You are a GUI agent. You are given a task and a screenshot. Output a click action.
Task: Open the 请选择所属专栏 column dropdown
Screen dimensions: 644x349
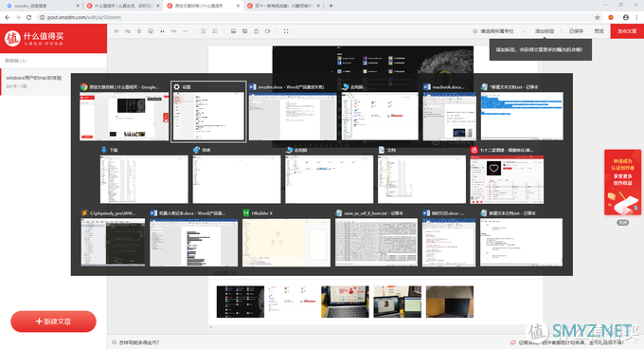499,31
